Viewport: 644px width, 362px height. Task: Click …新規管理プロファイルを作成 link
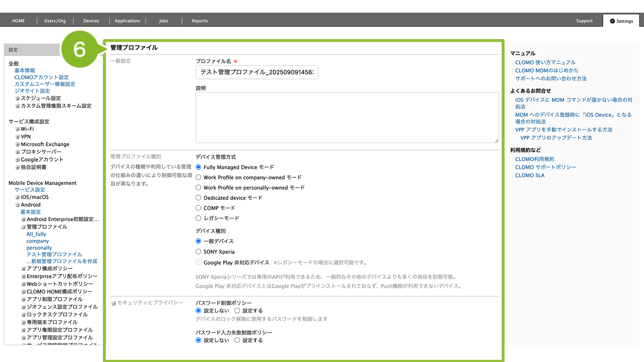pos(62,261)
